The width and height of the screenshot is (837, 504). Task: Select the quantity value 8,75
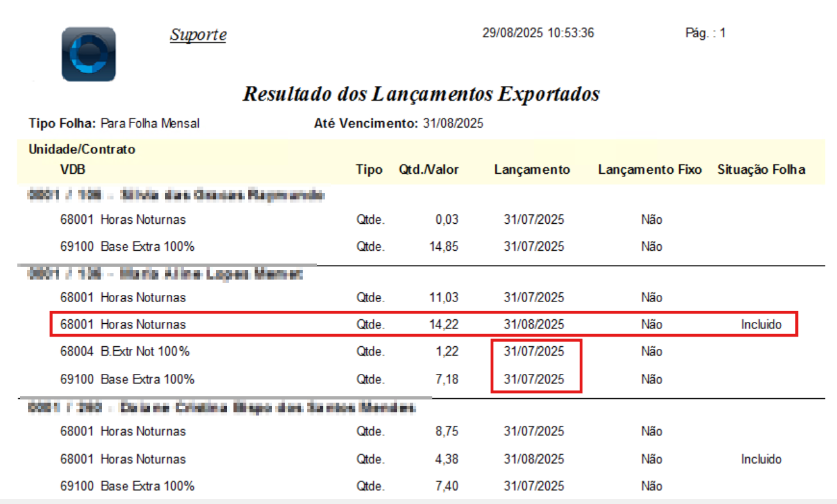pyautogui.click(x=447, y=432)
